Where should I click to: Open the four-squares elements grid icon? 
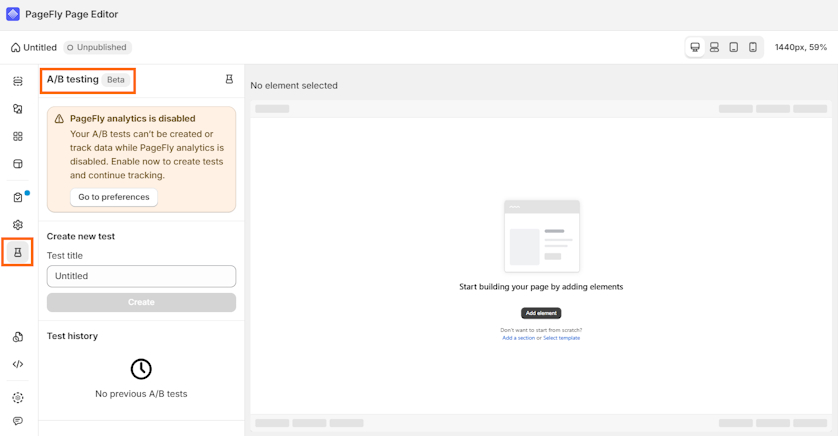[x=18, y=137]
